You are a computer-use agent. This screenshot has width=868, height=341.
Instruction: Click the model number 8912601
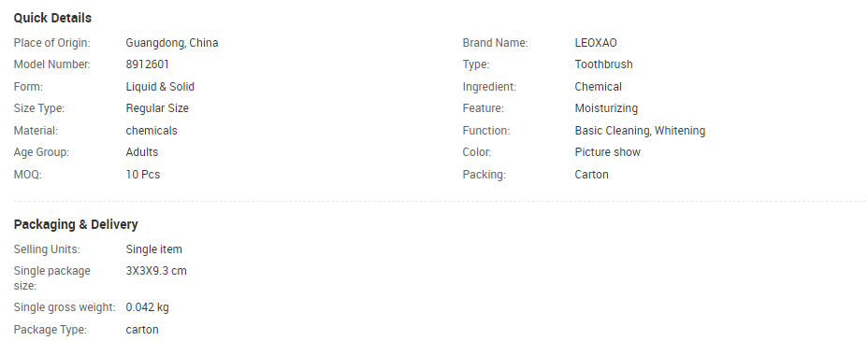coord(147,64)
